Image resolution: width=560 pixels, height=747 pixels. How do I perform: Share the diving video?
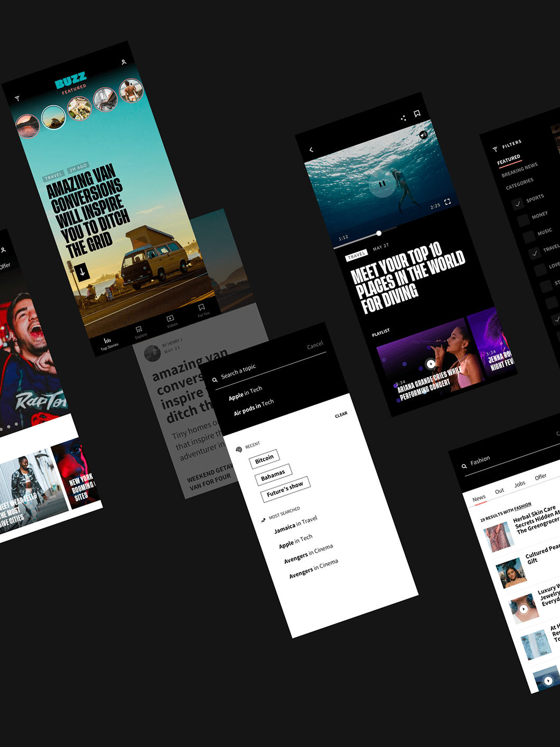(403, 118)
